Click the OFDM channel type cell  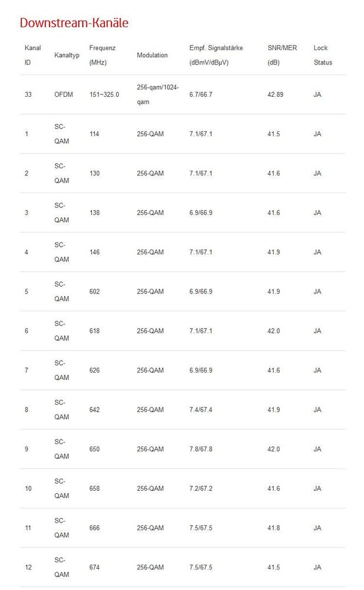click(x=64, y=94)
